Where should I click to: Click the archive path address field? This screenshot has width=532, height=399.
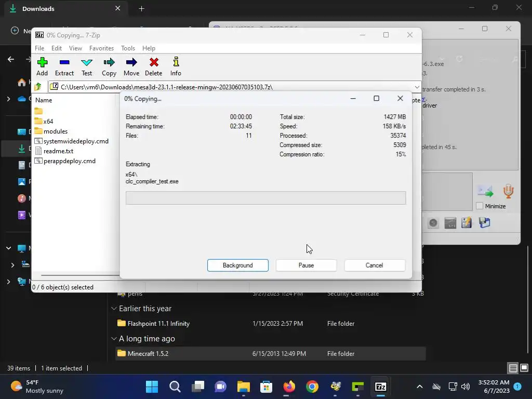tap(231, 87)
